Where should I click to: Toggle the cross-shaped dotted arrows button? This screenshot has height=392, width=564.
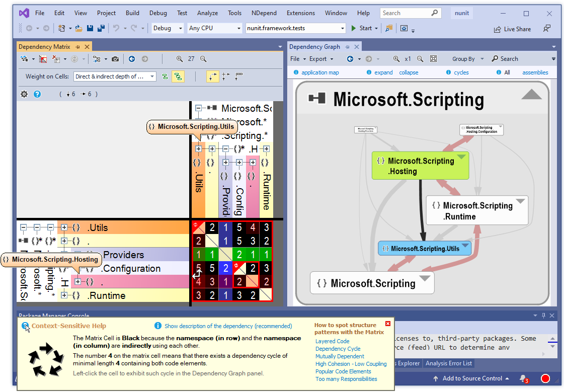[226, 76]
